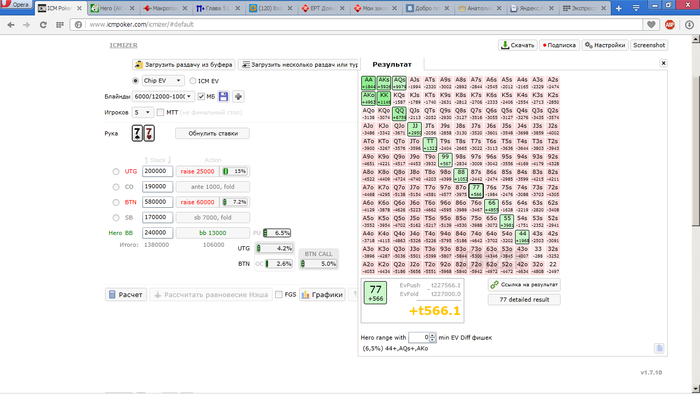This screenshot has width=700, height=394.
Task: Select the CO position radio button
Action: 116,187
